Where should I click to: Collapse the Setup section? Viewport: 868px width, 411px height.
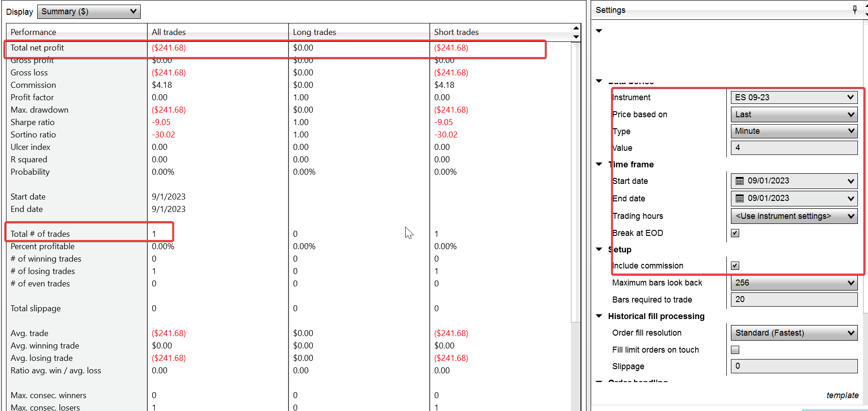click(x=599, y=249)
